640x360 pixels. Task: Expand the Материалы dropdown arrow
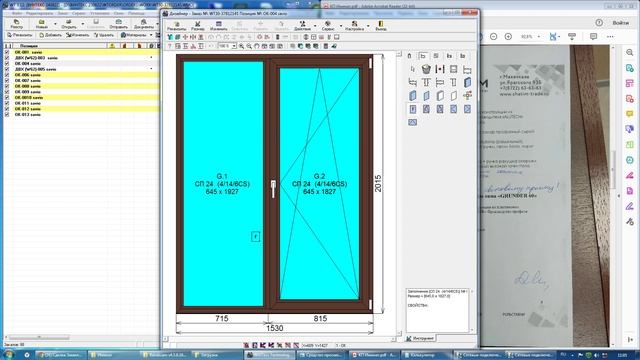pyautogui.click(x=151, y=35)
